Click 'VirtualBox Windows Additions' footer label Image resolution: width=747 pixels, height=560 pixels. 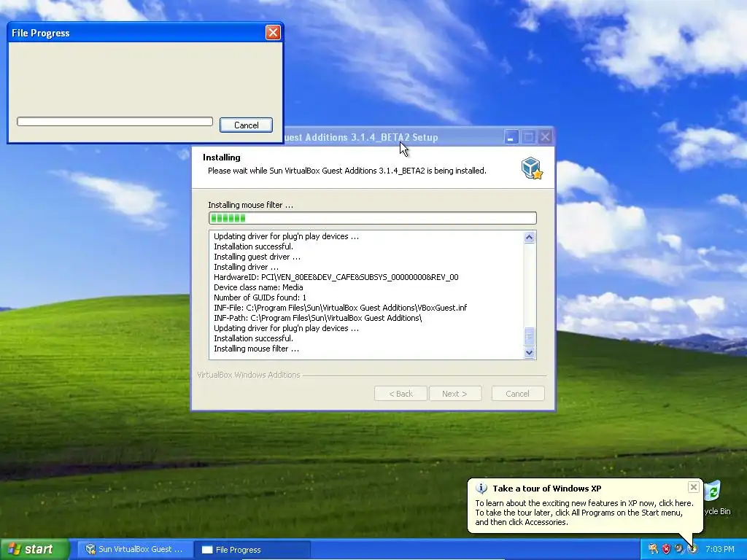[x=249, y=376]
